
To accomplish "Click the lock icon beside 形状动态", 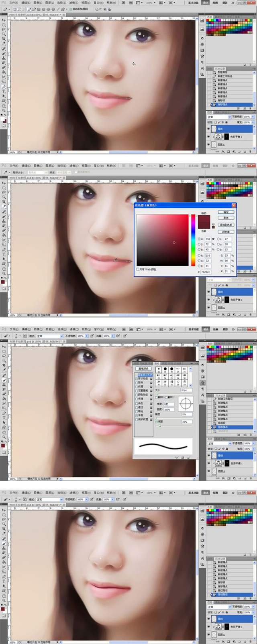I will (x=151, y=379).
